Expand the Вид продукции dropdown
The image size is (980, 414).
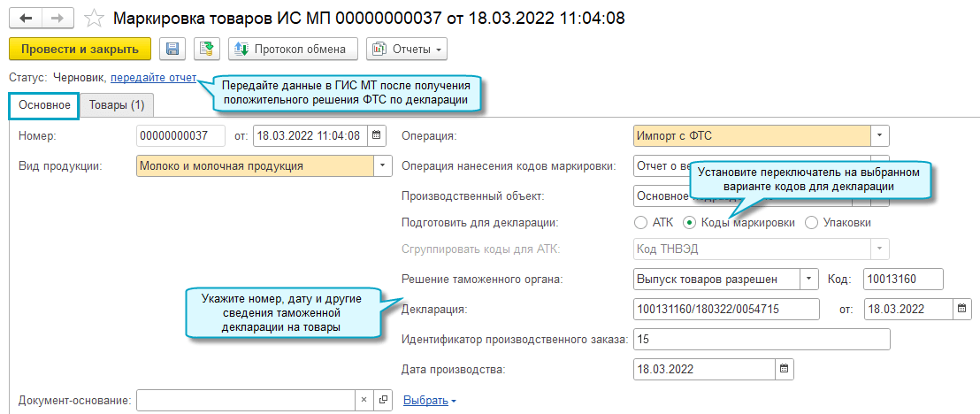382,165
